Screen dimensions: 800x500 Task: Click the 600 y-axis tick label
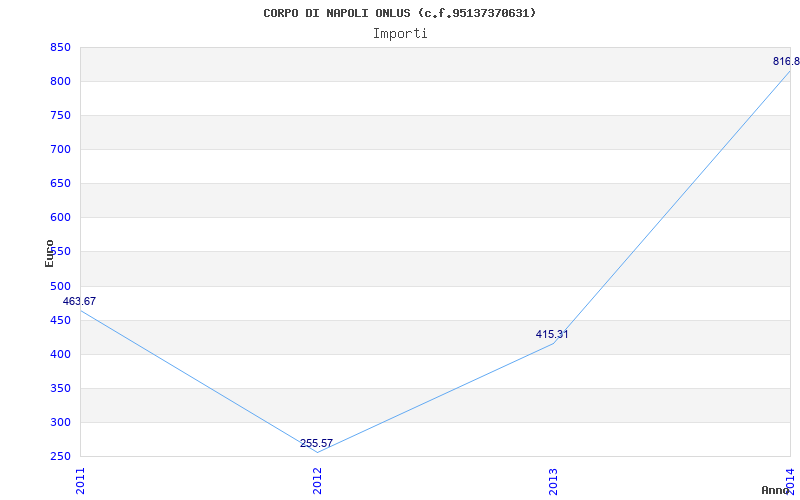60,218
